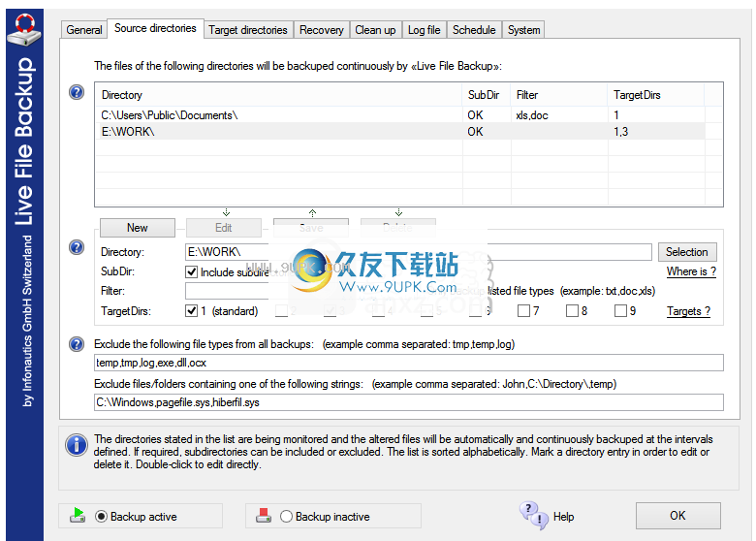Open help icon beside exclude file types
Screen dimensions: 756x541
pyautogui.click(x=77, y=344)
